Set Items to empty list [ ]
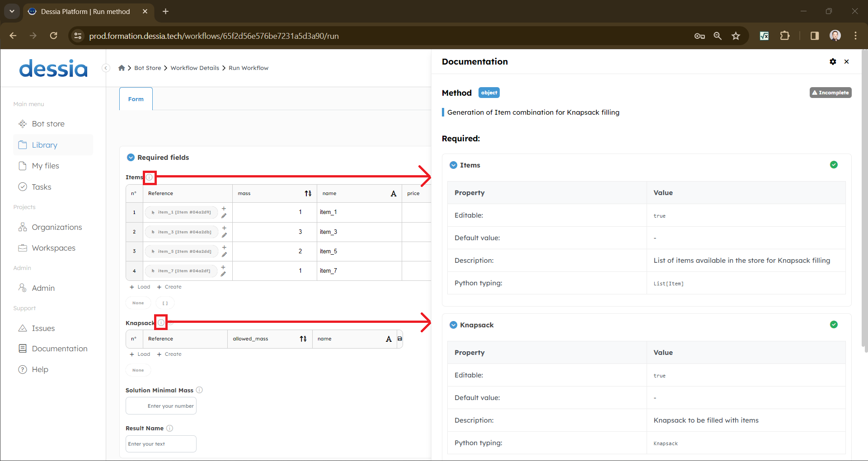The height and width of the screenshot is (461, 868). [165, 303]
